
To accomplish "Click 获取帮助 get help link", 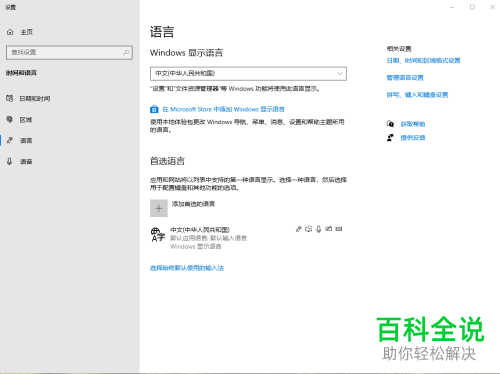I will (413, 124).
